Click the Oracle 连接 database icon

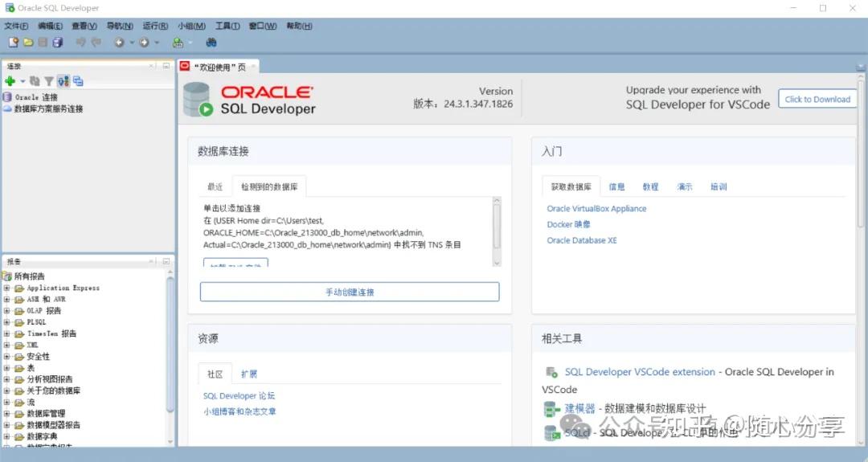coord(7,97)
